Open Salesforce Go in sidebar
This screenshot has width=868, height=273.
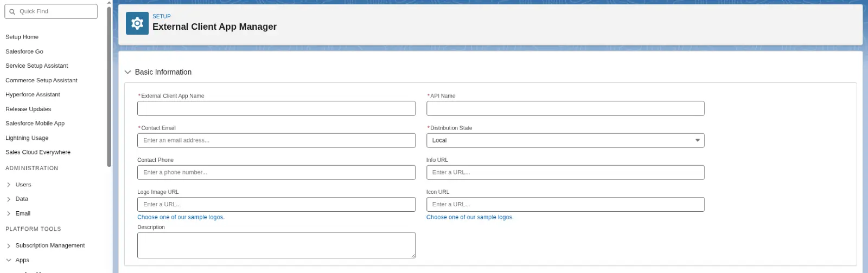click(24, 51)
